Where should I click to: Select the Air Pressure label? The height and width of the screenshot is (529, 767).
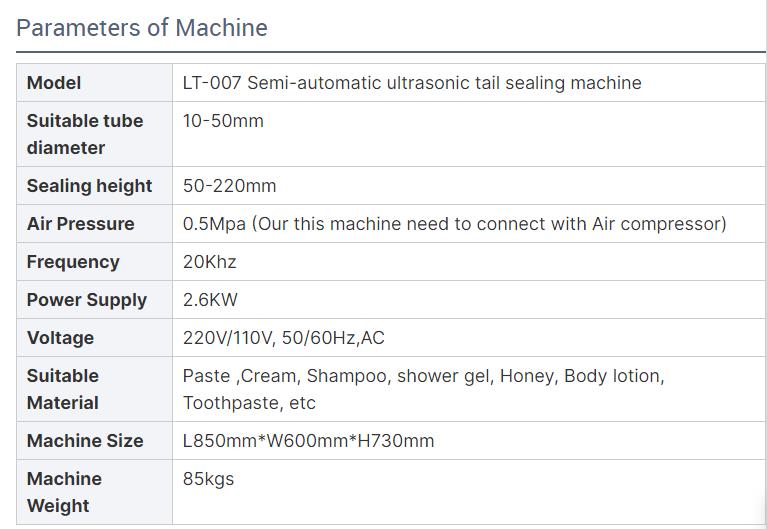[81, 224]
